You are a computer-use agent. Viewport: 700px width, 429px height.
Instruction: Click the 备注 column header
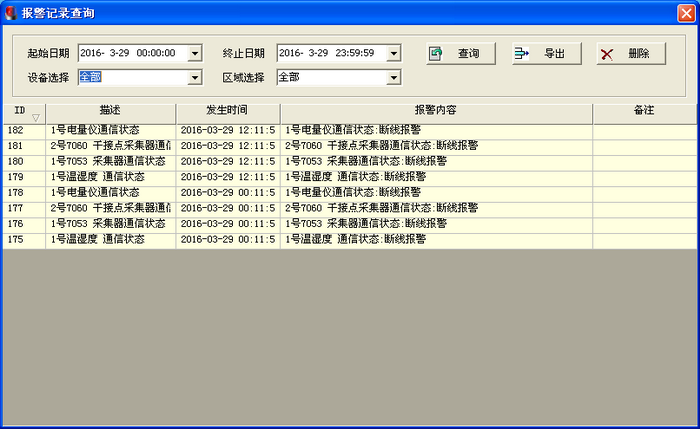click(643, 110)
